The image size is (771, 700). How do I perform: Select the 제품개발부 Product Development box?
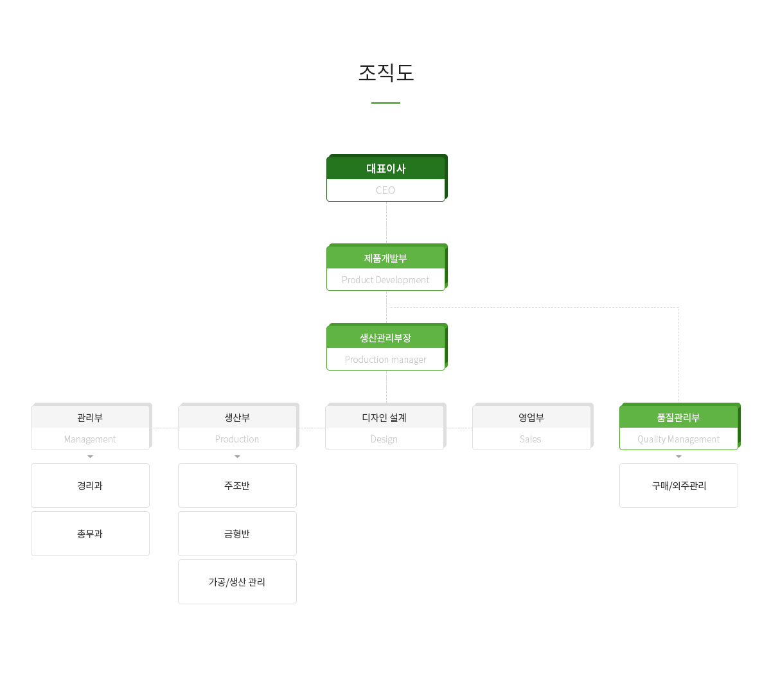(385, 268)
